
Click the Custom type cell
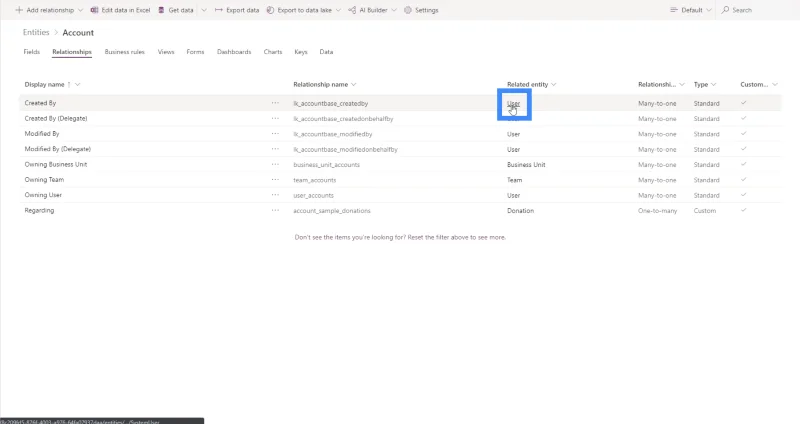click(x=705, y=211)
